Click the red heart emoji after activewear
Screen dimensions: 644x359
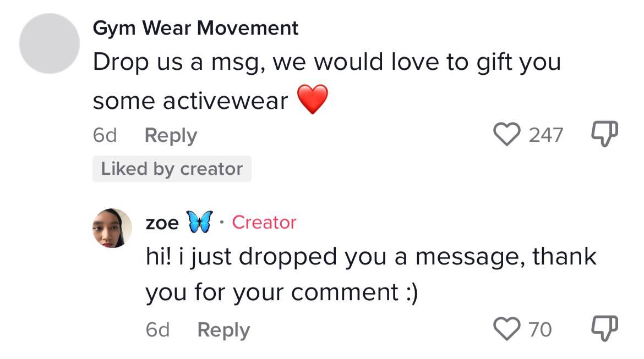tap(313, 100)
